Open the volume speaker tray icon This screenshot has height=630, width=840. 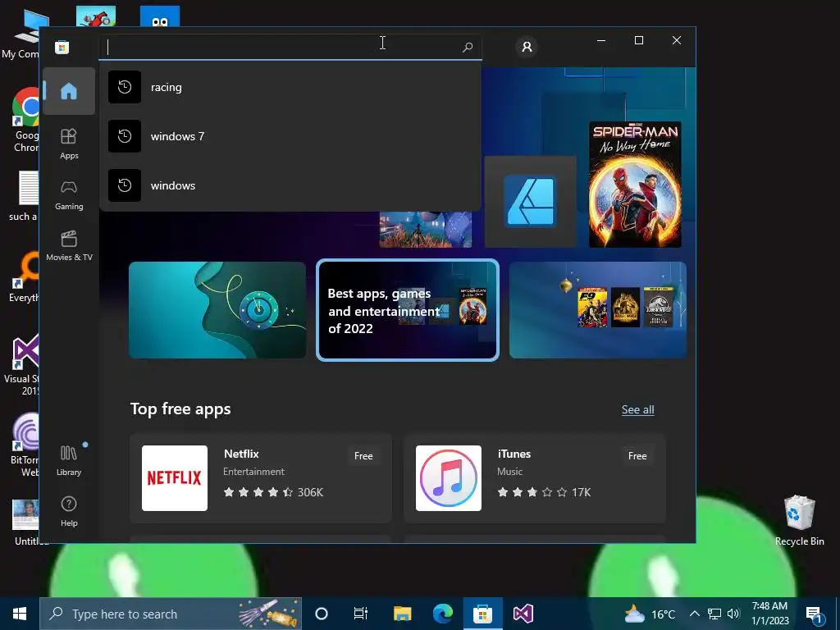[733, 614]
